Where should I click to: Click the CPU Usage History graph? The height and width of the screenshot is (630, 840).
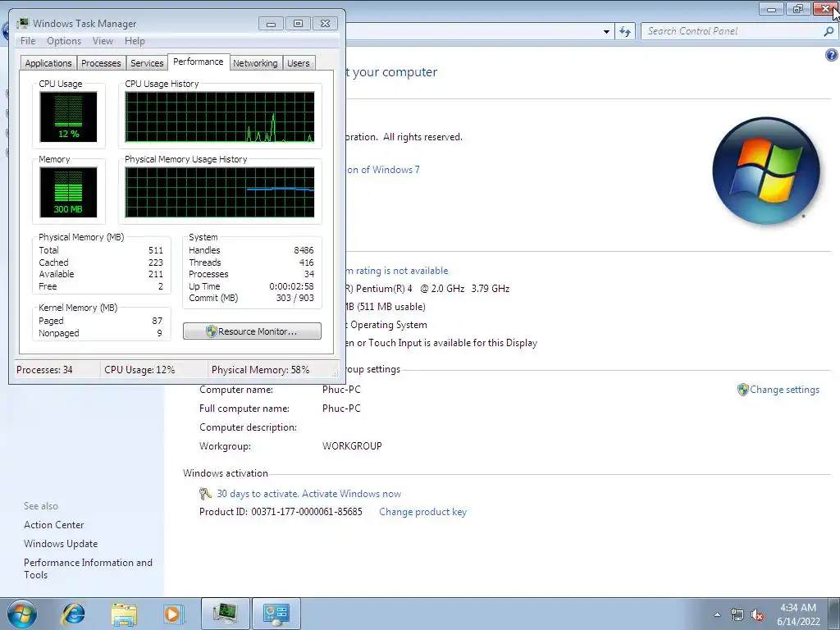(x=220, y=116)
